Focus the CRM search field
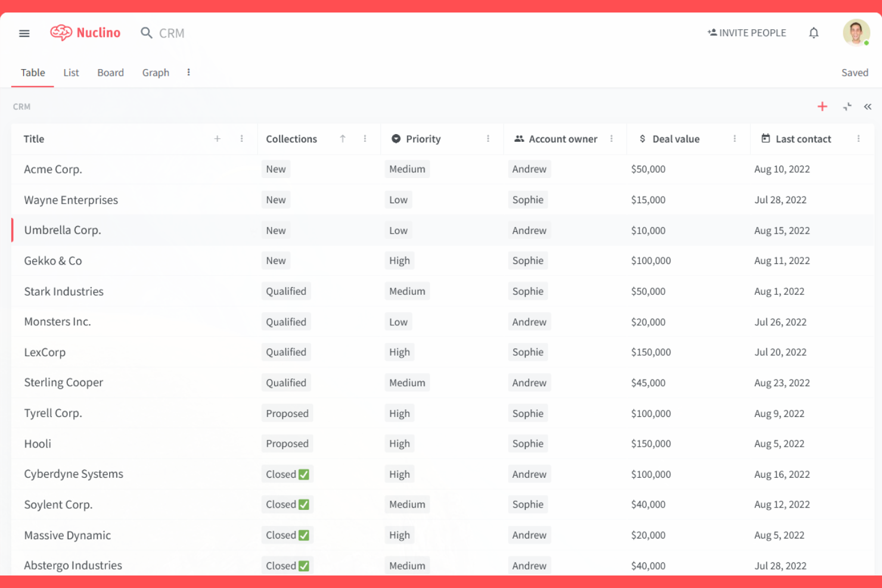This screenshot has width=882, height=588. (172, 33)
